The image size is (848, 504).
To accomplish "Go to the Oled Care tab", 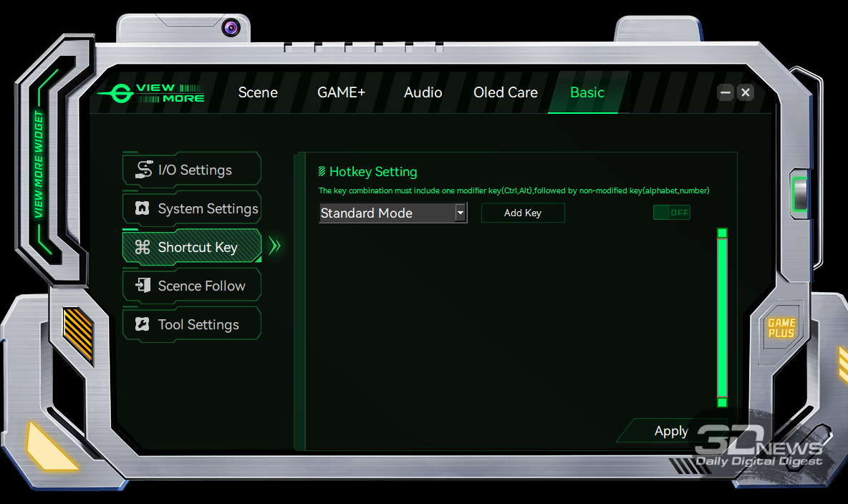I will click(505, 92).
